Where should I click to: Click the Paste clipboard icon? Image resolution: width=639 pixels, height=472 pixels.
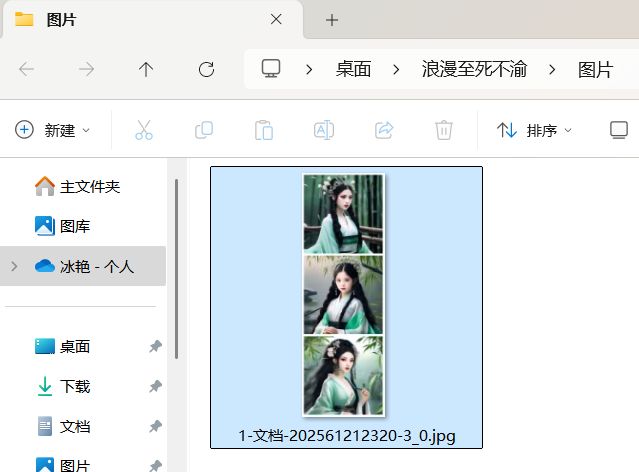pos(264,130)
